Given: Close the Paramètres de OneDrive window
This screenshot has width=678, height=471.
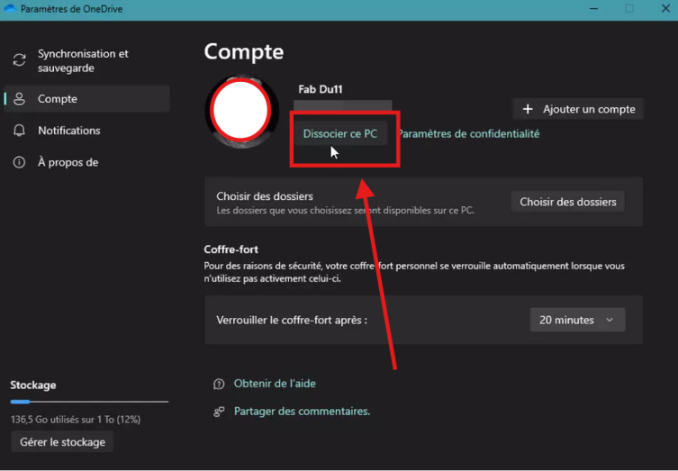Looking at the screenshot, I should coord(666,9).
